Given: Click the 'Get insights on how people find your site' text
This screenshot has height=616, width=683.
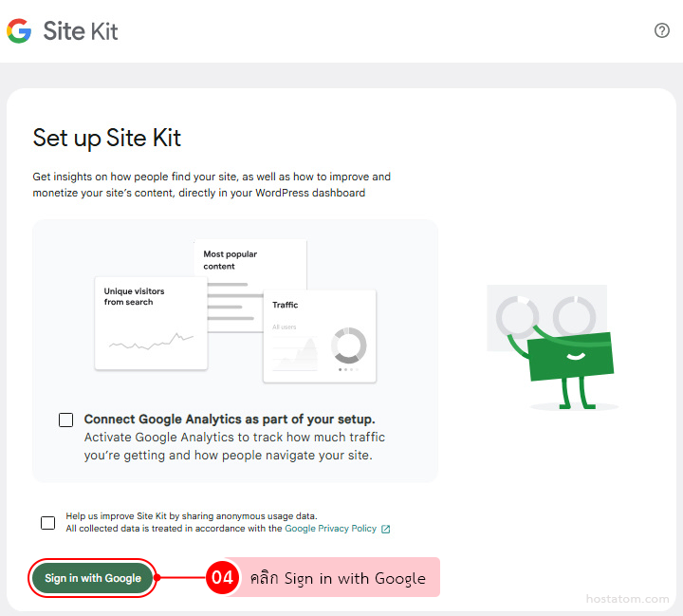Looking at the screenshot, I should (x=212, y=185).
